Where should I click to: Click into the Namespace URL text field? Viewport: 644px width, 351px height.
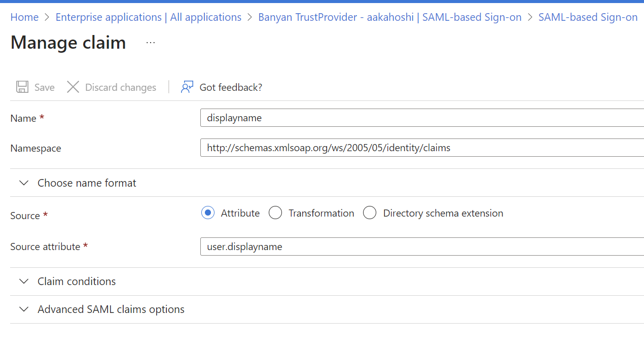coord(421,148)
